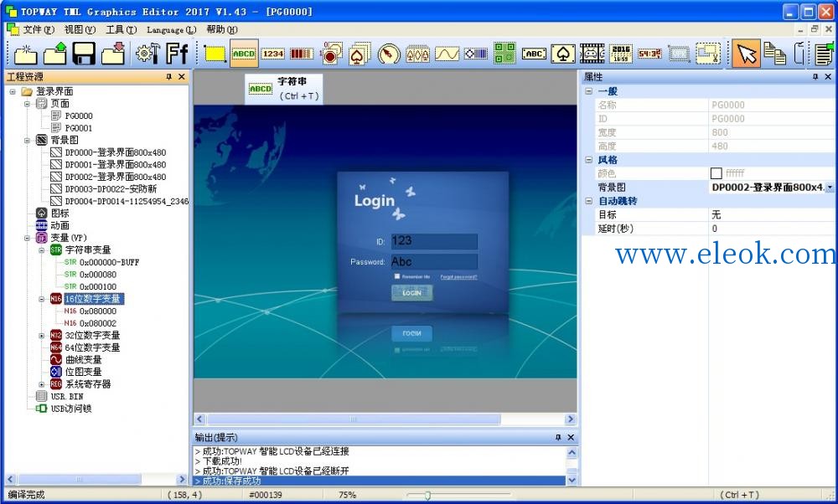Select the dial gauge pointer tool
This screenshot has height=504, width=838.
click(389, 54)
